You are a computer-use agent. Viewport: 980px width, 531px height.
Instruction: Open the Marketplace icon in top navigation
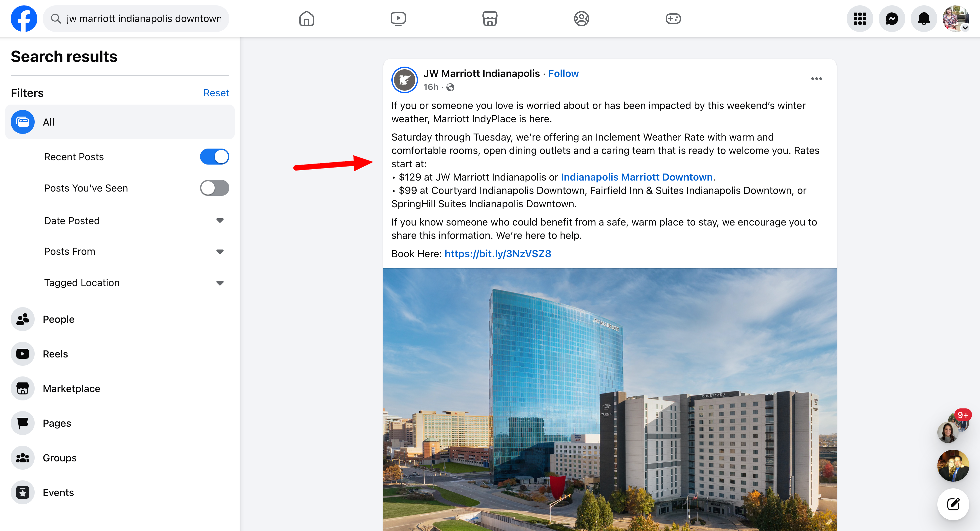490,18
